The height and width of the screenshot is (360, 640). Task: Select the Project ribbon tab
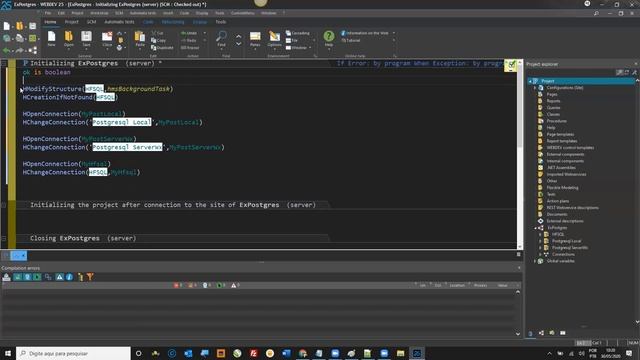[x=71, y=22]
